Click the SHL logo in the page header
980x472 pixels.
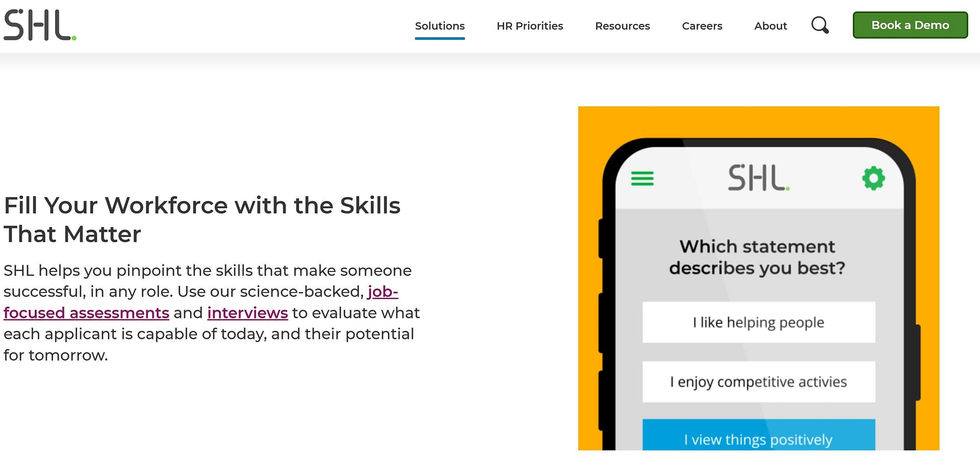40,25
